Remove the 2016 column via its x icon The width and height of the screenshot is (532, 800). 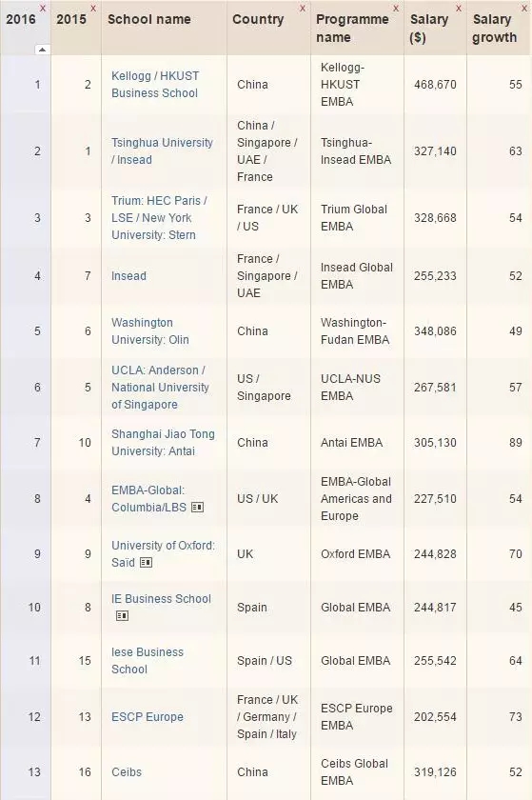coord(43,9)
